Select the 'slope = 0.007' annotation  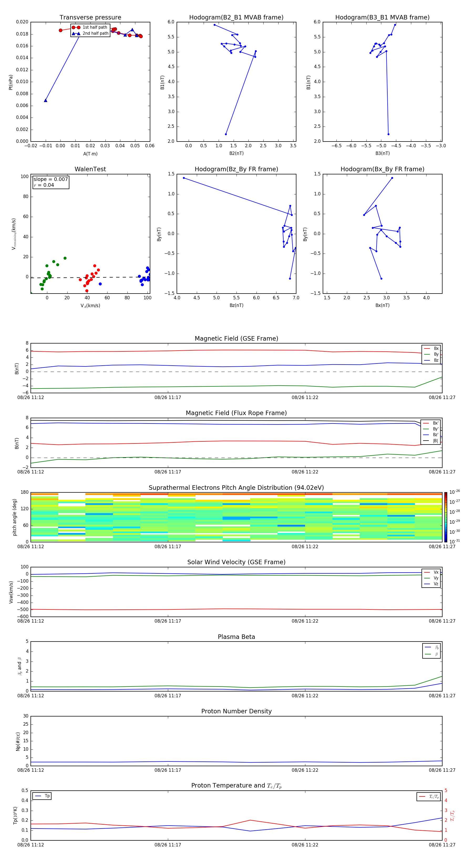(x=51, y=179)
